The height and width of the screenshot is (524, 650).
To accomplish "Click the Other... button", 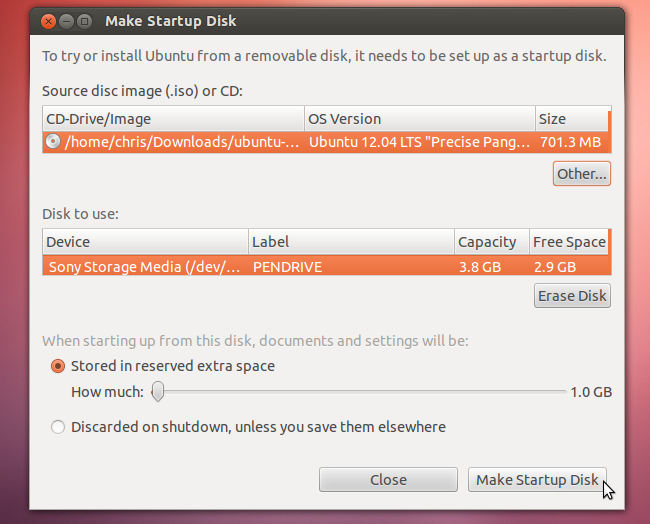I will click(581, 174).
